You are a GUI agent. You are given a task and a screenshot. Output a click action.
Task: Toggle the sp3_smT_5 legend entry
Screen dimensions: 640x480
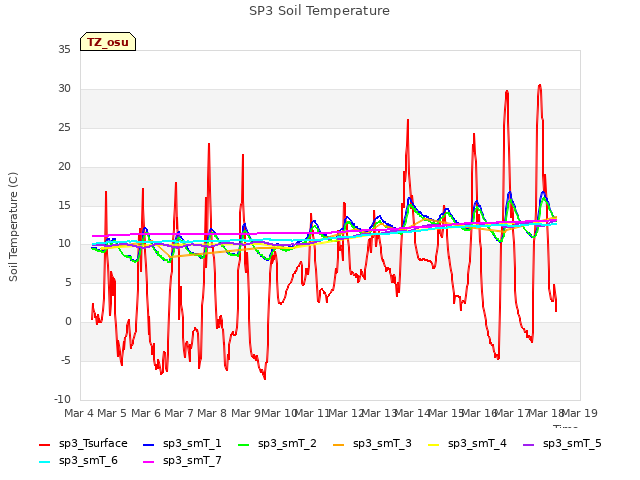562,444
